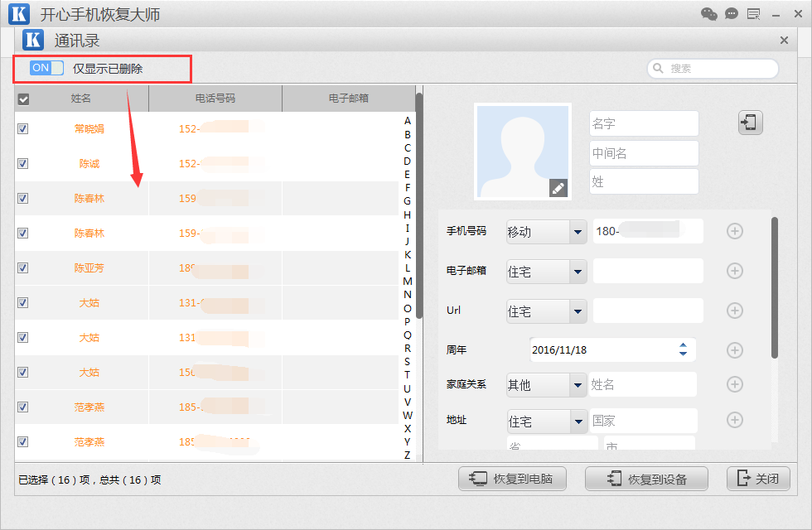Uncheck the 陈亚芳 contact checkbox

click(x=23, y=267)
